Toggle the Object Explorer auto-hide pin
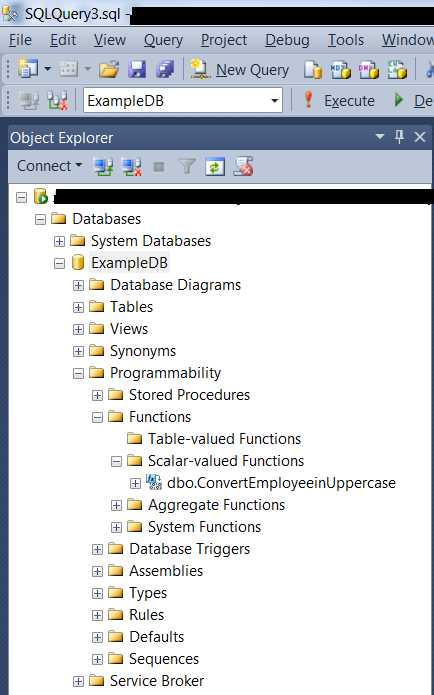 (x=399, y=137)
